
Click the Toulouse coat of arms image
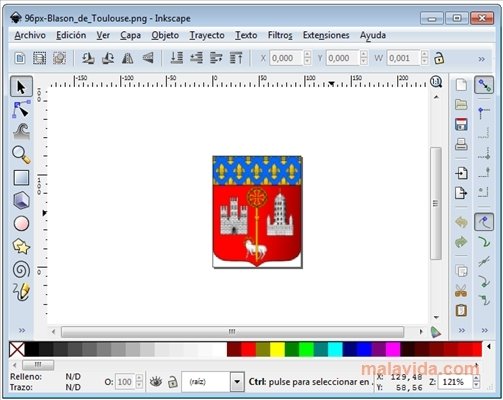[258, 212]
